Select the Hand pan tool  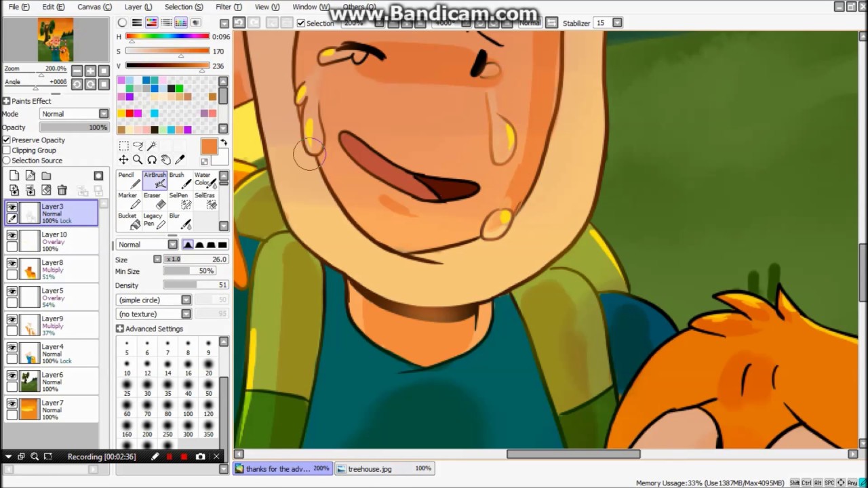coord(166,160)
